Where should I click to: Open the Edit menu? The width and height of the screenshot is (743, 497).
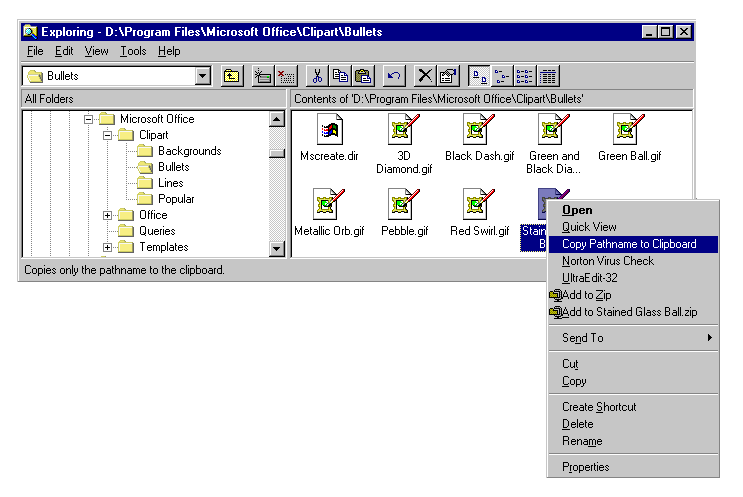[64, 51]
